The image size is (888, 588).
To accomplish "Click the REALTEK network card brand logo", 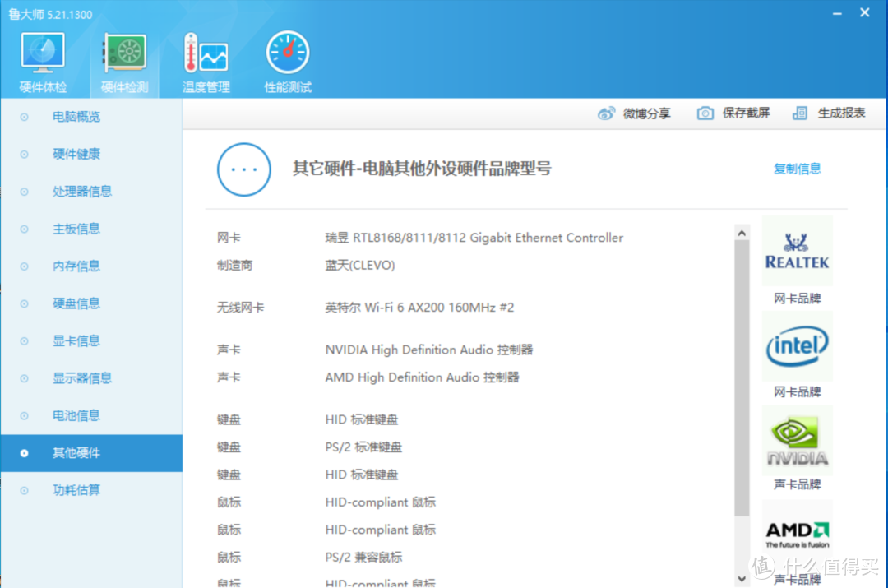I will coord(796,250).
